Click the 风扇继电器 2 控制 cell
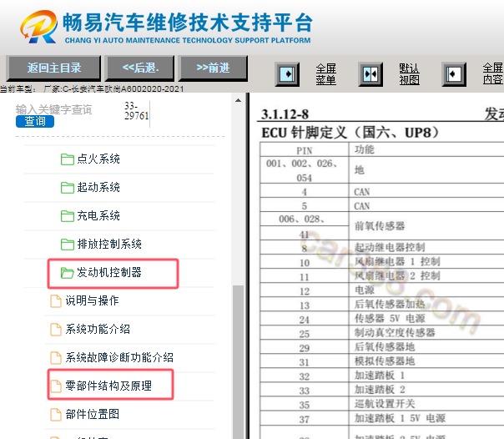The width and height of the screenshot is (504, 439). click(397, 275)
